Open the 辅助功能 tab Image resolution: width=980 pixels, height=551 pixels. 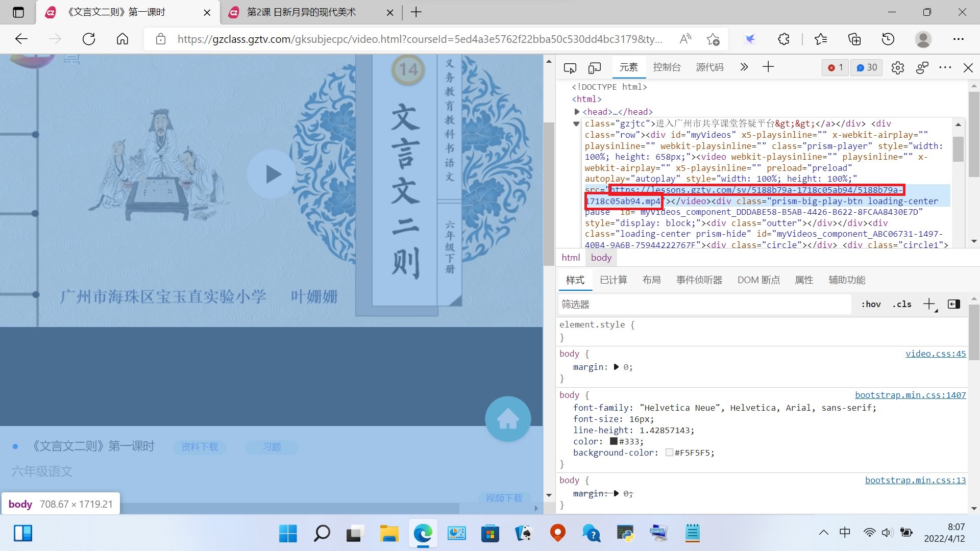[x=847, y=280]
